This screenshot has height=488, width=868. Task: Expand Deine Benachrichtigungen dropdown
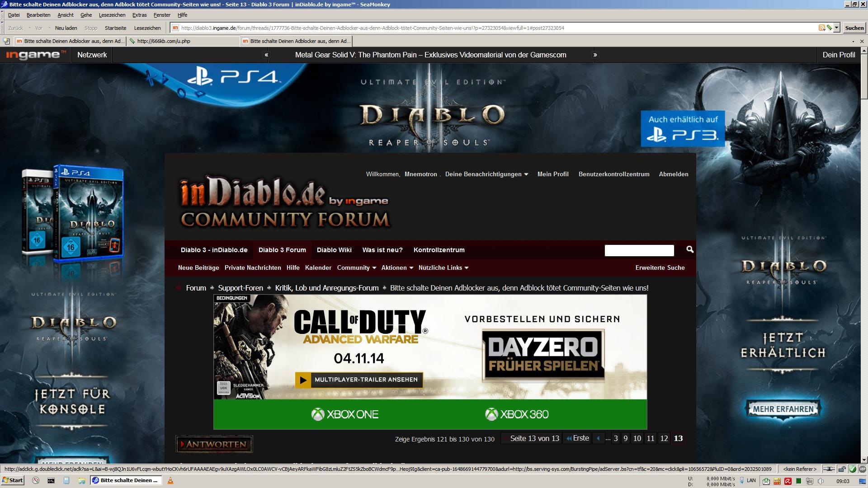[x=486, y=174]
